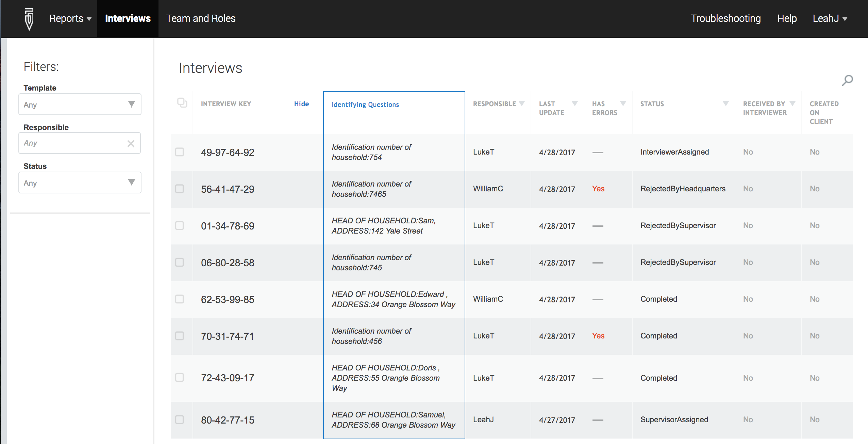Click the 142 Yale Street address text
The width and height of the screenshot is (868, 444).
tap(377, 231)
